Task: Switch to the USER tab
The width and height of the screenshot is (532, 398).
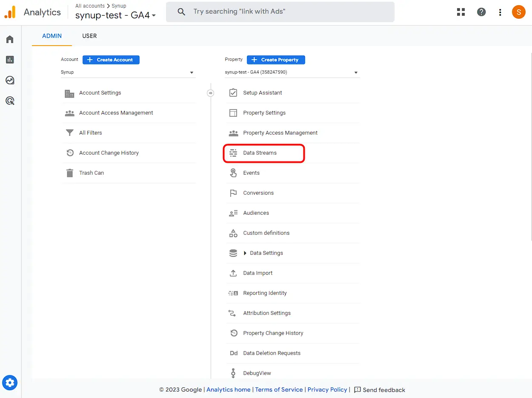Action: [x=89, y=36]
